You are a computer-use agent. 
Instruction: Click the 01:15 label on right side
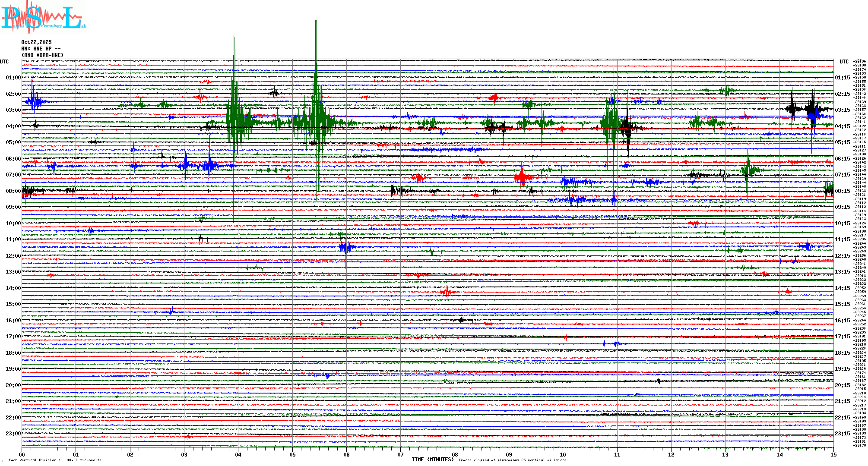[x=842, y=78]
